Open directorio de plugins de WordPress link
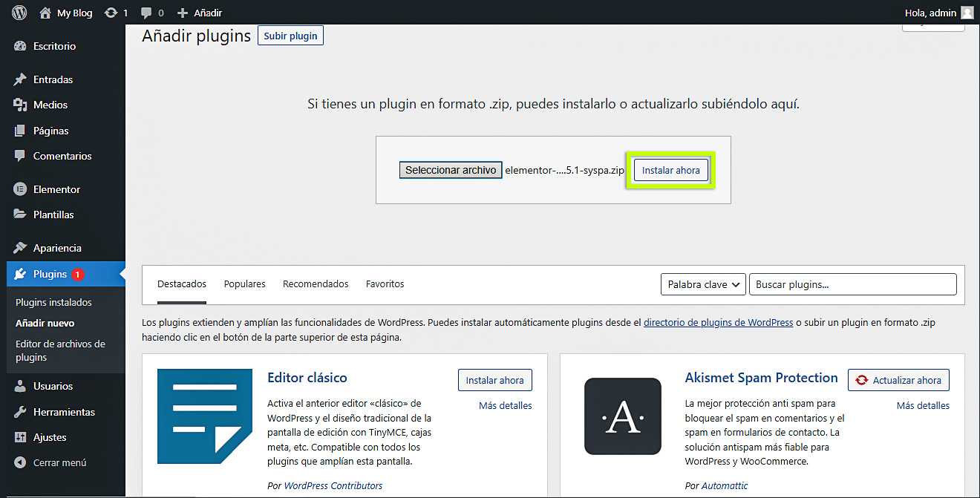 718,323
